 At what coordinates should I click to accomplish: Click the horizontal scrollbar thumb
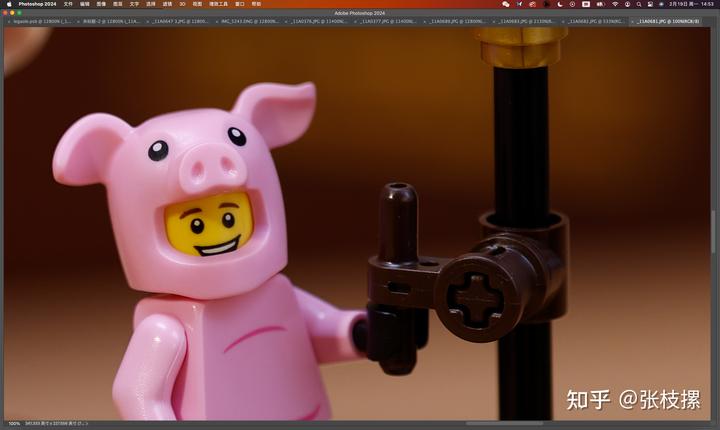(504, 424)
